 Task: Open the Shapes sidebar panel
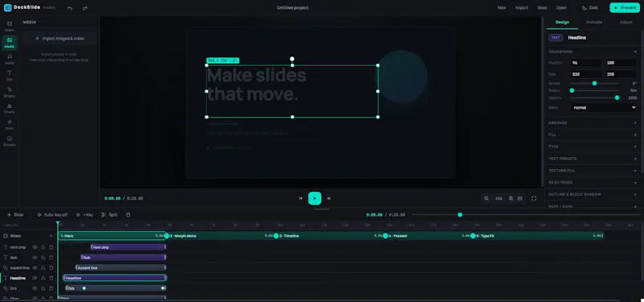coord(10,92)
